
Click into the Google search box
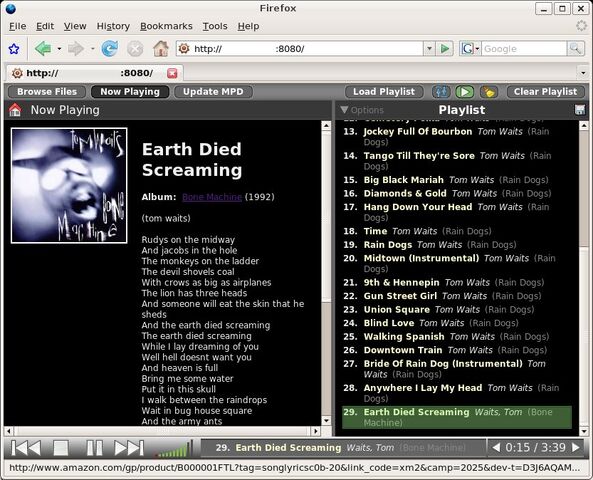pyautogui.click(x=524, y=49)
